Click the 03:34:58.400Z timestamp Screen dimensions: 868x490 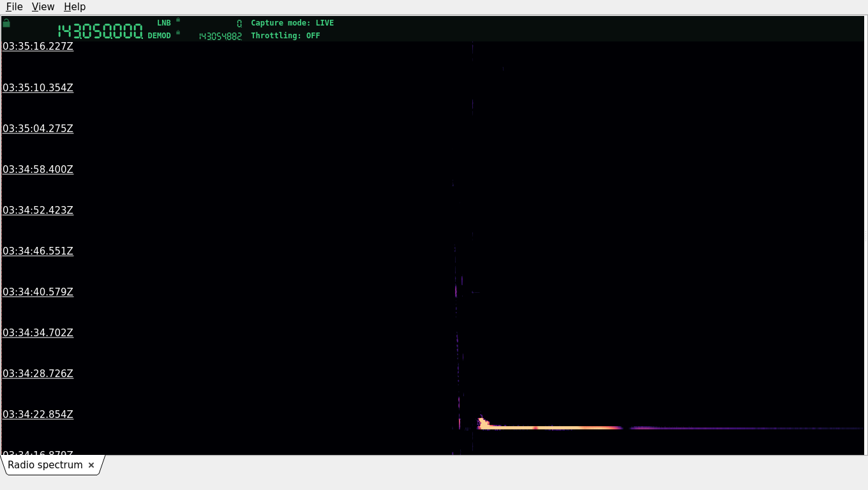pos(38,169)
